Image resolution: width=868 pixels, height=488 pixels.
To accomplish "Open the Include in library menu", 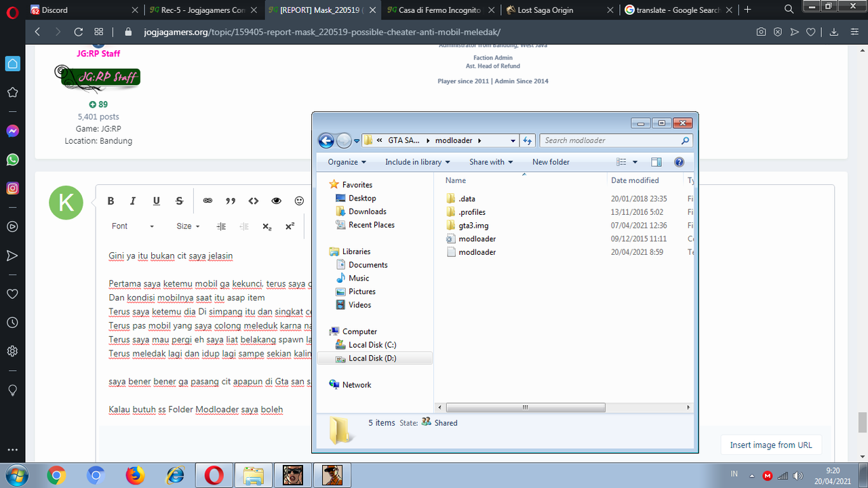I will point(418,162).
